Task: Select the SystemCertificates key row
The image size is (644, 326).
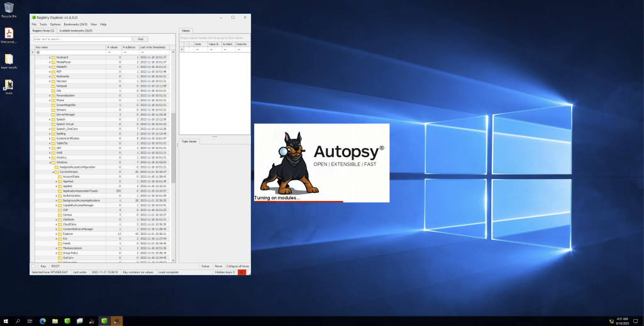Action: [x=103, y=139]
